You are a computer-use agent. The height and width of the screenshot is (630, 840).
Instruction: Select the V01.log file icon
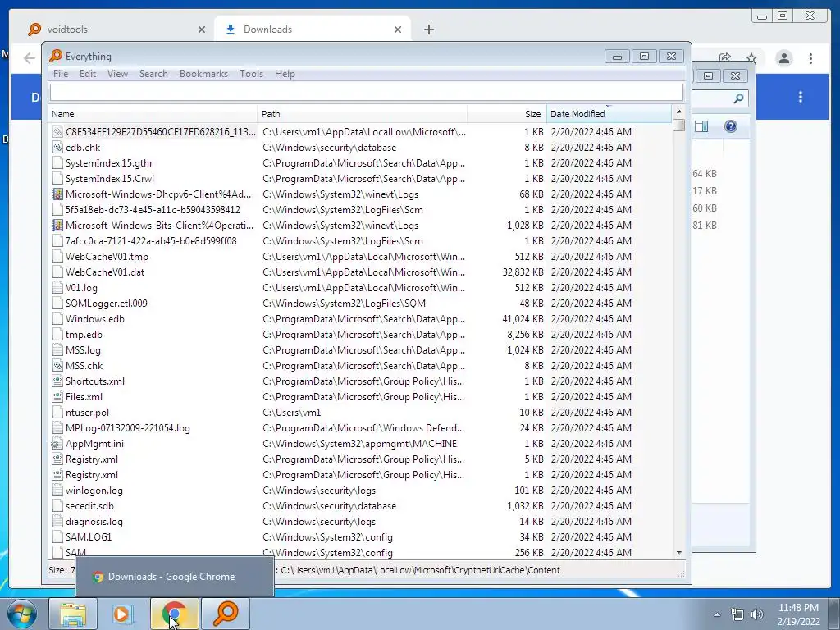(57, 288)
